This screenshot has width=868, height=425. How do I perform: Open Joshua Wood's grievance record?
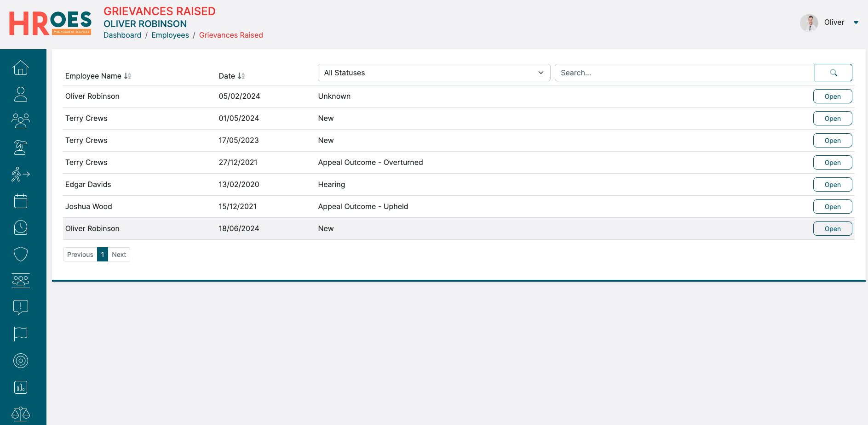coord(832,207)
